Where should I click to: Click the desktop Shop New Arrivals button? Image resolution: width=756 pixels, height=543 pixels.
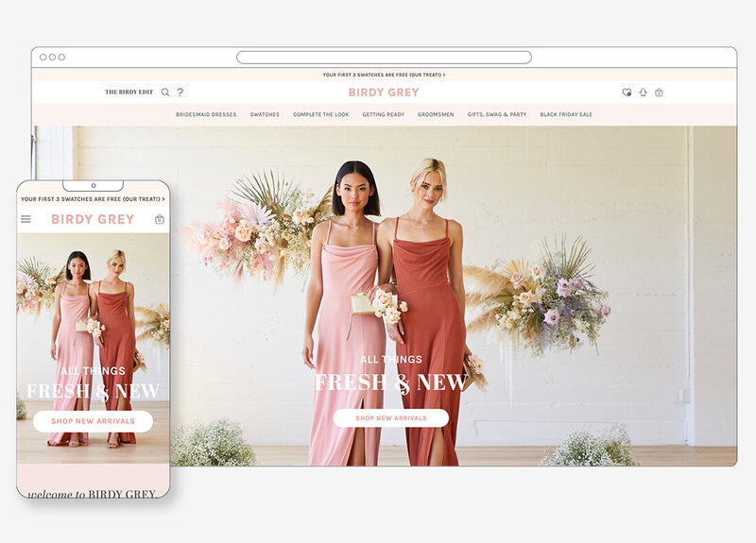[x=390, y=417]
